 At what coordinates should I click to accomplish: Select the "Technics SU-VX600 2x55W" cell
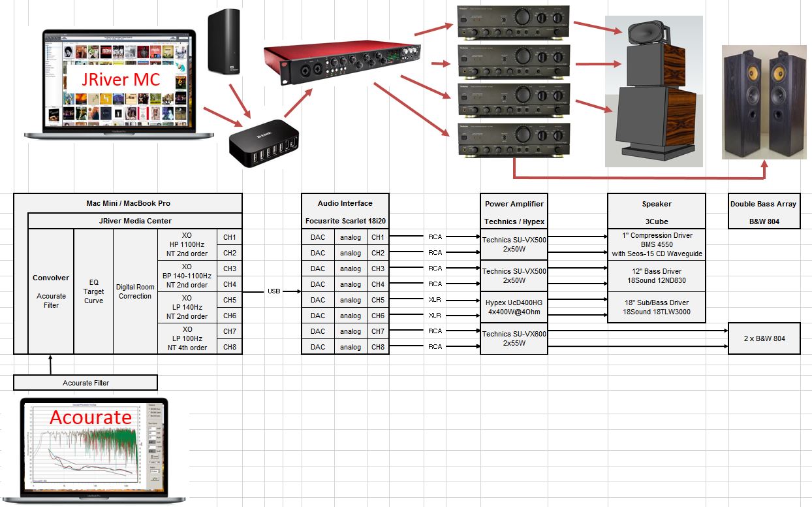point(514,338)
